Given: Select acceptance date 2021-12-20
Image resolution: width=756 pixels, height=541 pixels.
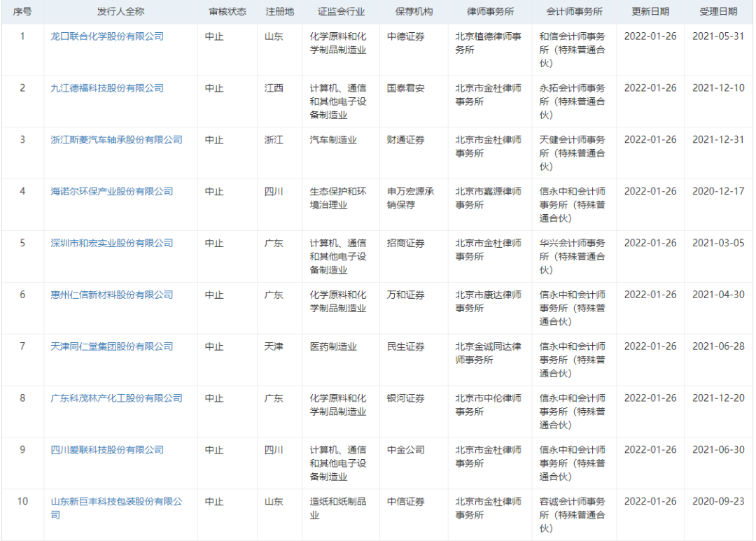Looking at the screenshot, I should pyautogui.click(x=718, y=398).
